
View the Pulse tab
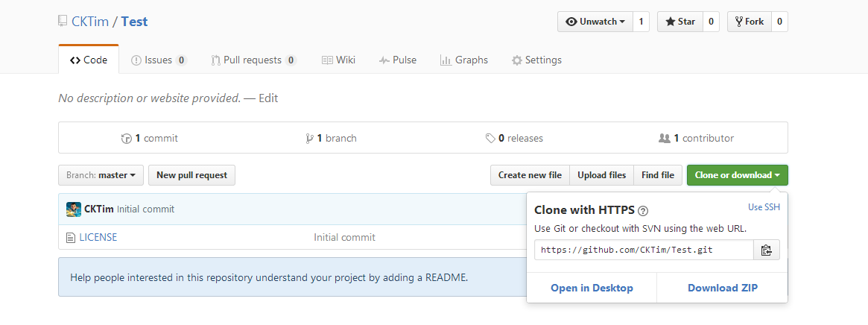click(x=397, y=60)
